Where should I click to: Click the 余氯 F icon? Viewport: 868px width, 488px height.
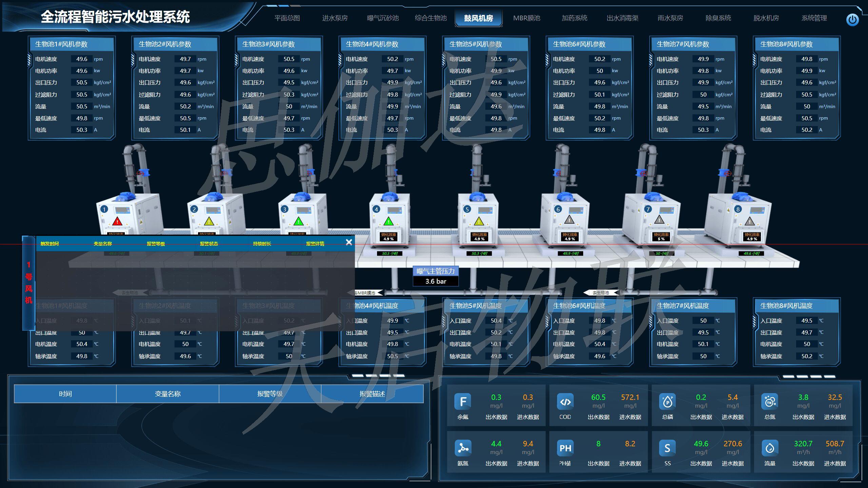click(x=463, y=402)
